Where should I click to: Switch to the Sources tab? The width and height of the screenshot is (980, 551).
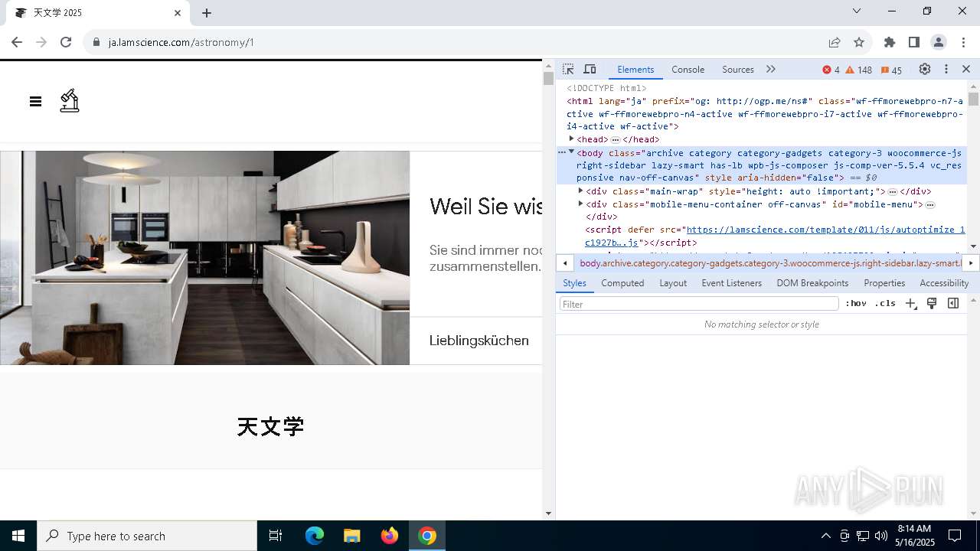pos(738,70)
